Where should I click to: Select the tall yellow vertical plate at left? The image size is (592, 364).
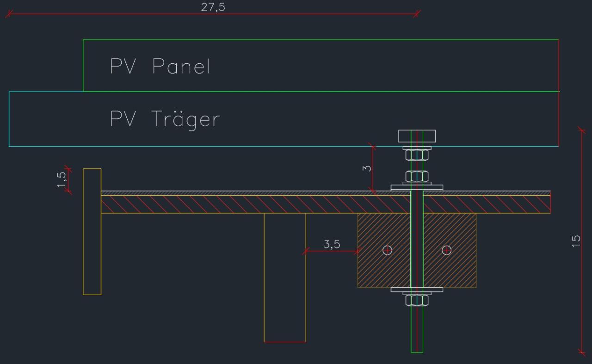pos(92,232)
